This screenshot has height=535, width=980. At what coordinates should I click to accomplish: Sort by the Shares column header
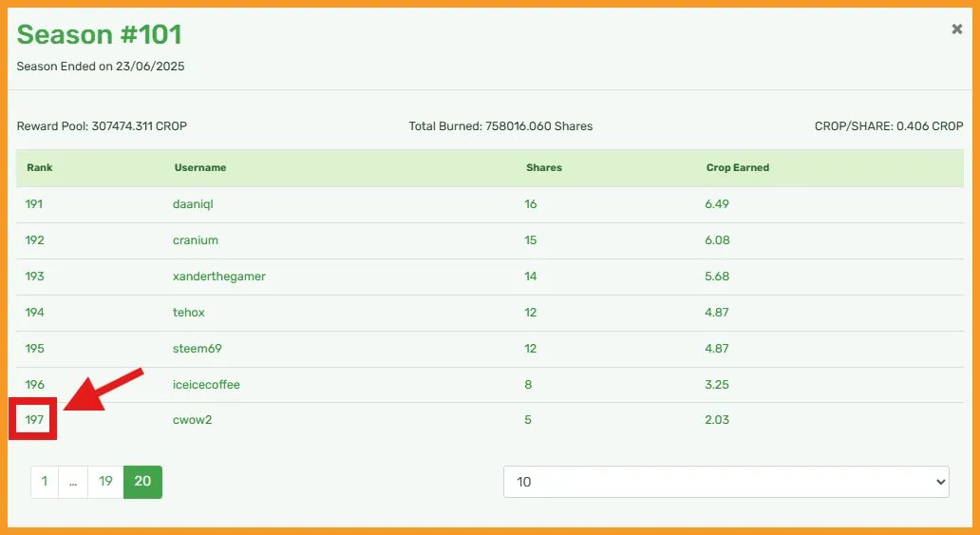544,167
